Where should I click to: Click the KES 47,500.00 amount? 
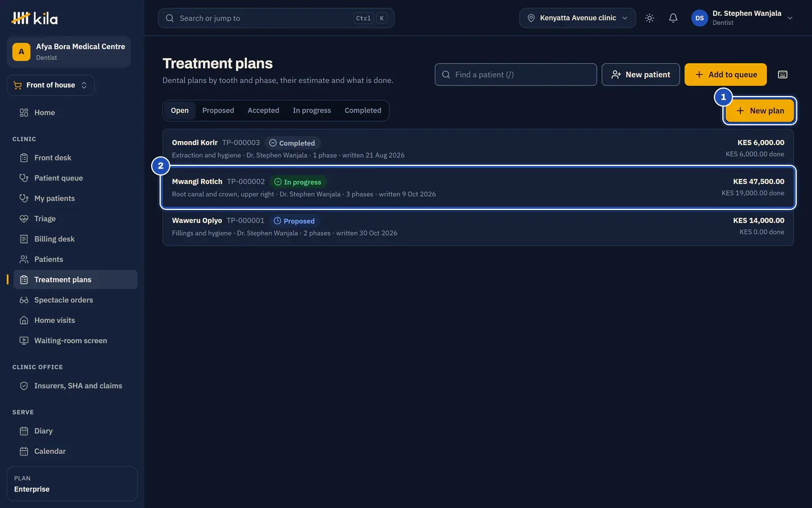click(758, 182)
